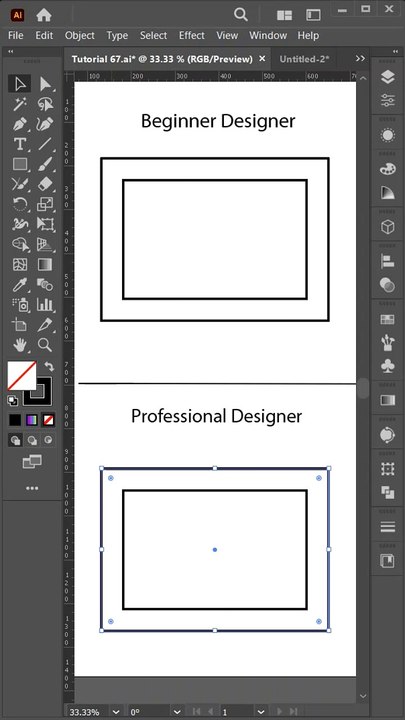Screen dimensions: 405x720
Task: Apply solid Color mode button
Action: 15,420
